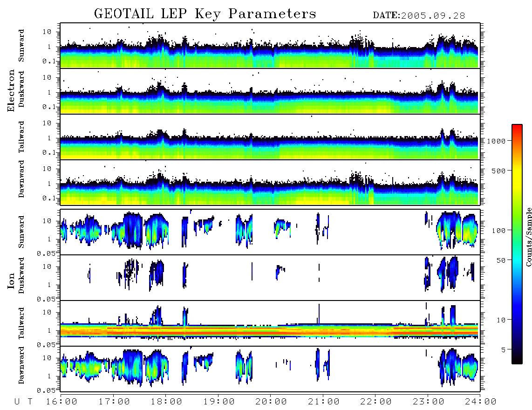Select the DATE:2005.09.28 label

point(419,16)
